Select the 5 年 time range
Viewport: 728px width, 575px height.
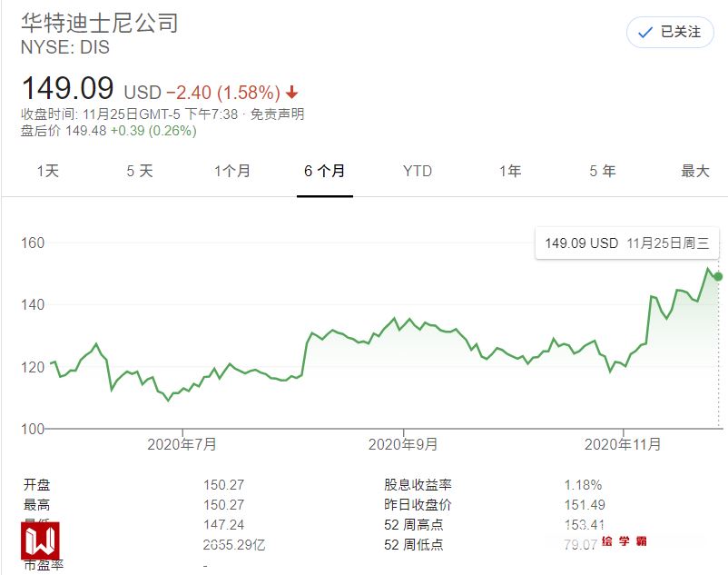click(x=602, y=171)
